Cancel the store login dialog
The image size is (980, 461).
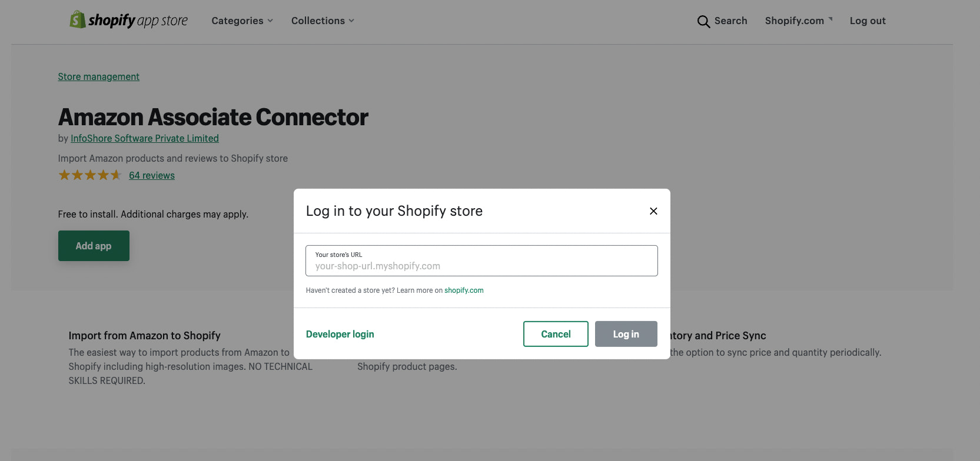[556, 333]
